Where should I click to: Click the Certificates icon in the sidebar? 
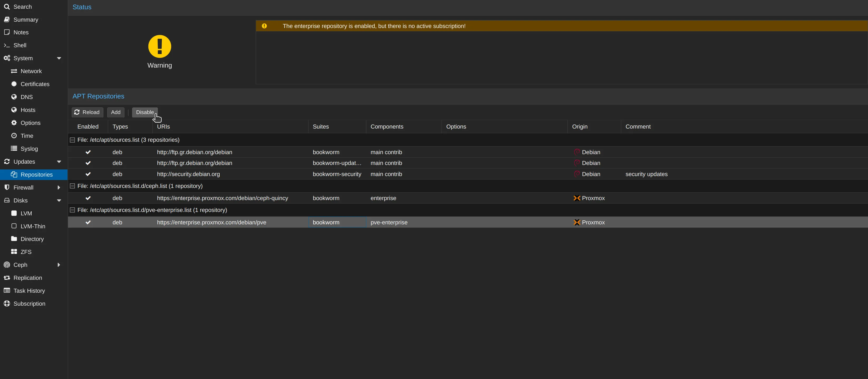(x=14, y=84)
